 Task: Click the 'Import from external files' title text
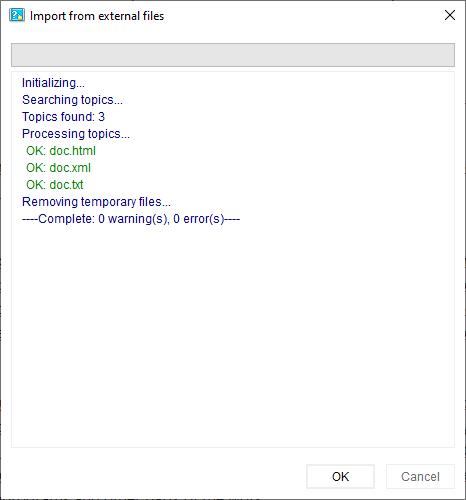point(97,16)
